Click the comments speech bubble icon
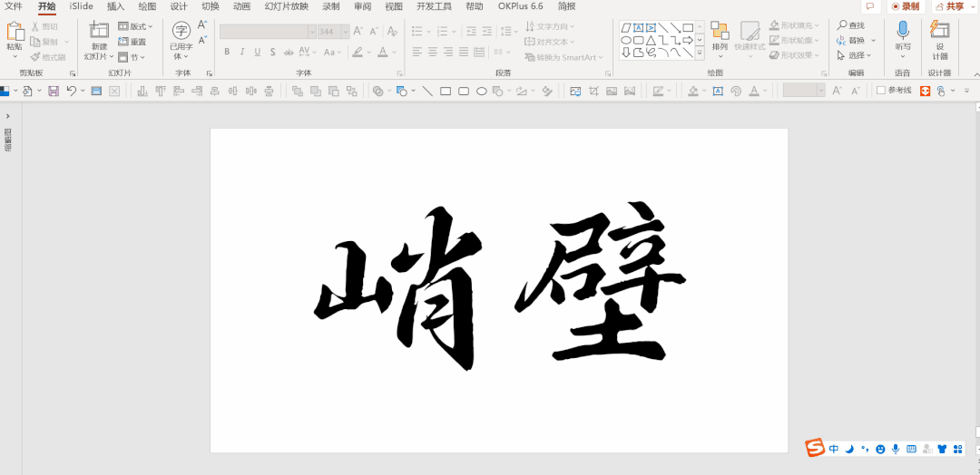The image size is (980, 475). click(869, 6)
